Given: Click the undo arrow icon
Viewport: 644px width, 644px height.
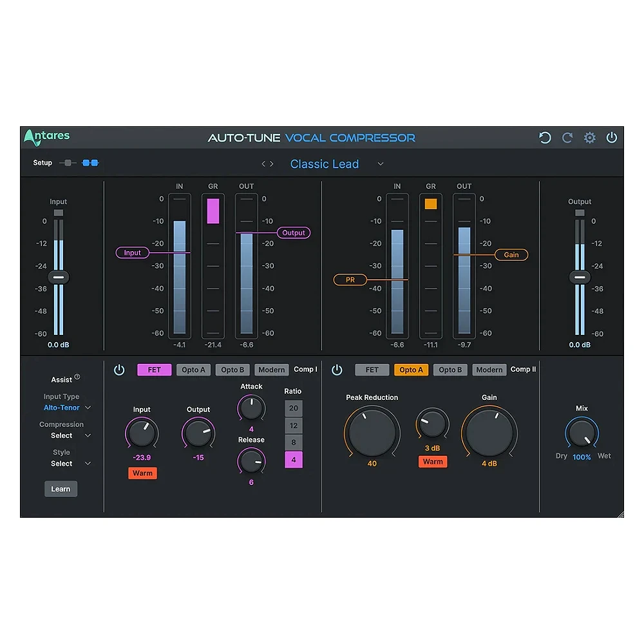Looking at the screenshot, I should pos(545,138).
